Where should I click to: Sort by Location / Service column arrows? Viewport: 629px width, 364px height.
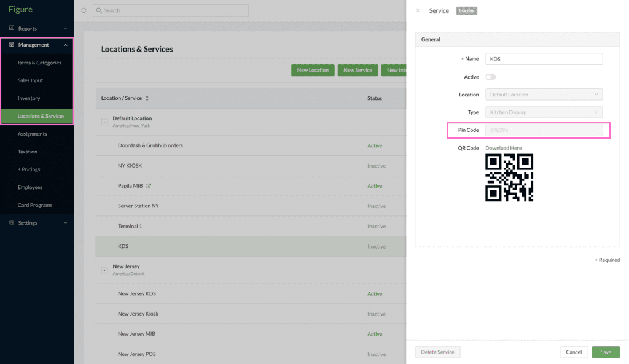tap(147, 98)
